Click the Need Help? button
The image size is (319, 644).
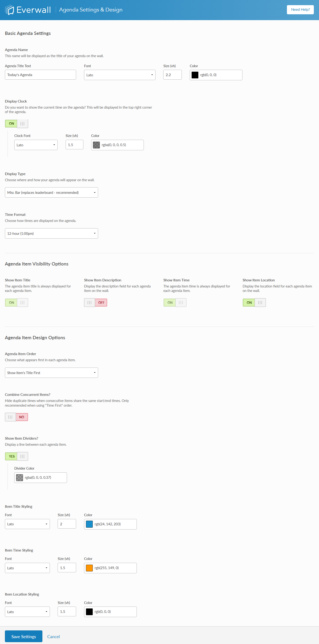[300, 10]
